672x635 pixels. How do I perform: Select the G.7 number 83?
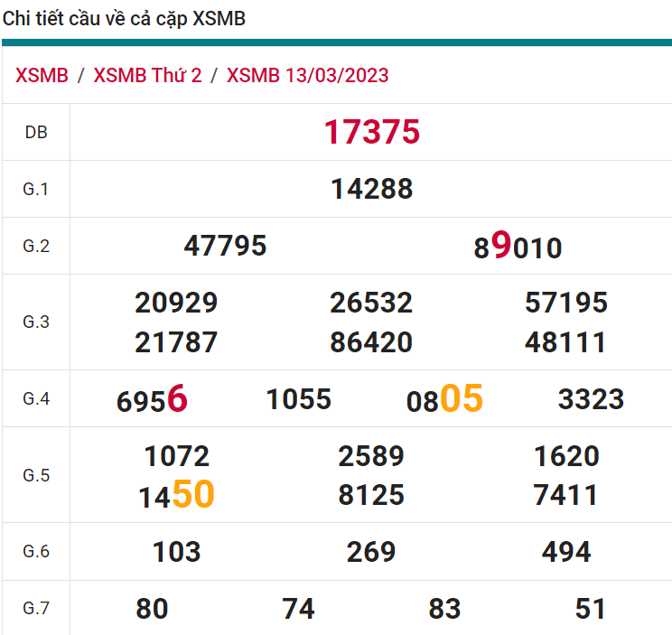point(444,609)
